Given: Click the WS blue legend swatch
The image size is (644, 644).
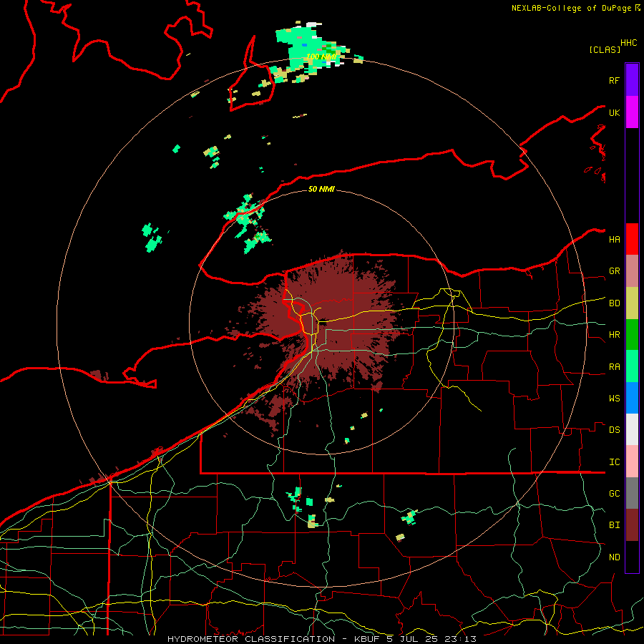Looking at the screenshot, I should (x=632, y=398).
